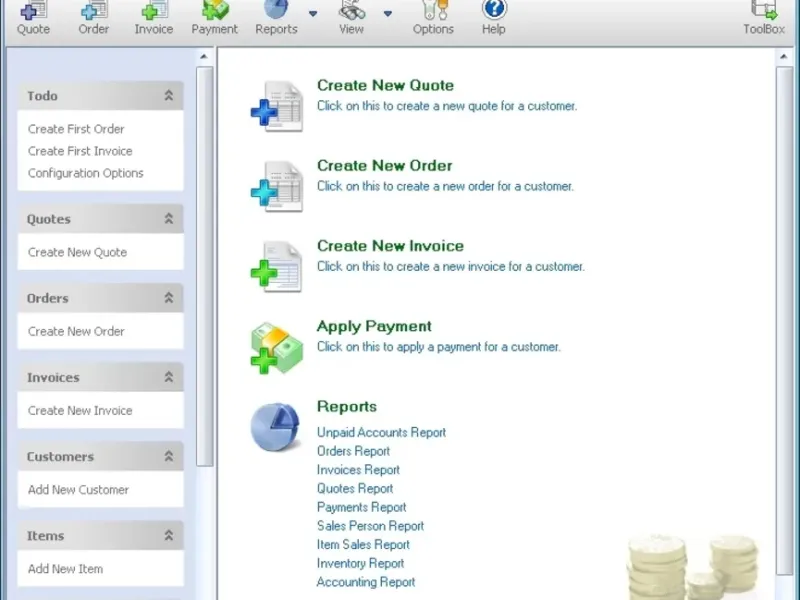Collapse the Invoices panel

coord(168,377)
